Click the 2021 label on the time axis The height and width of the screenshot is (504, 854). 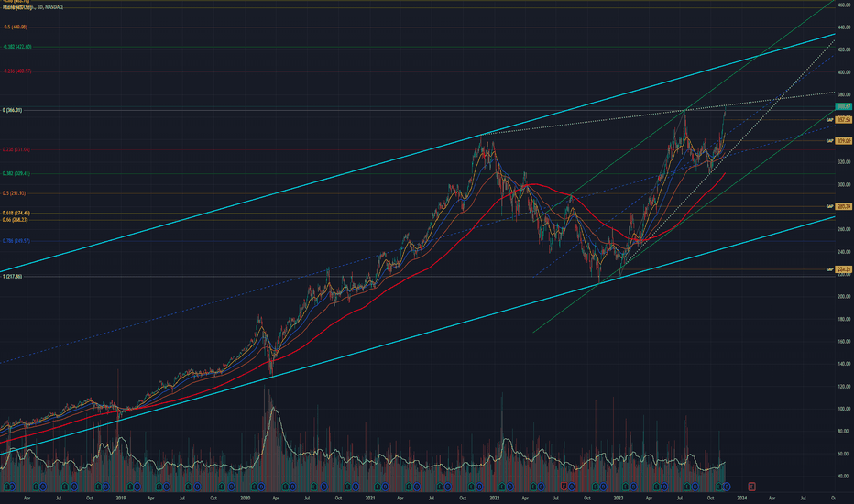point(370,498)
